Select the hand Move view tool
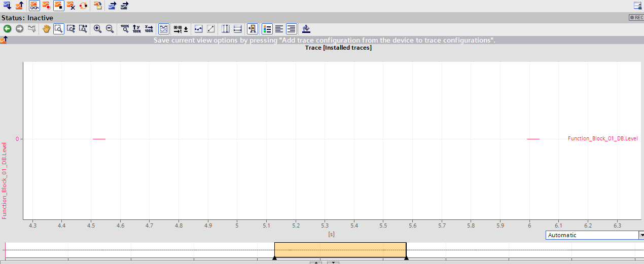644x264 pixels. pos(46,29)
